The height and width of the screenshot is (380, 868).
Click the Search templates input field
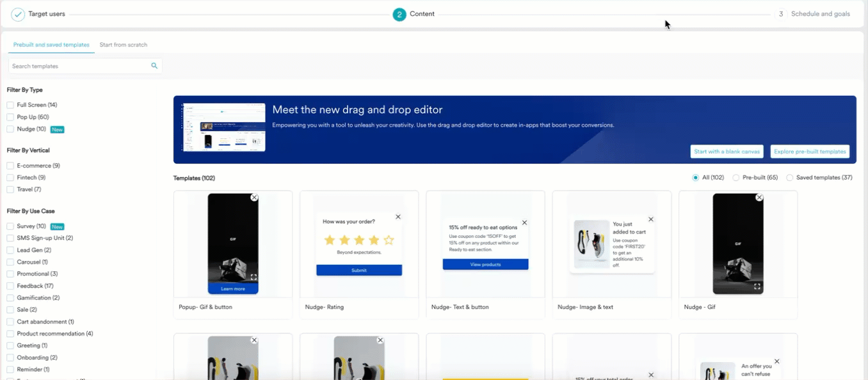(84, 66)
